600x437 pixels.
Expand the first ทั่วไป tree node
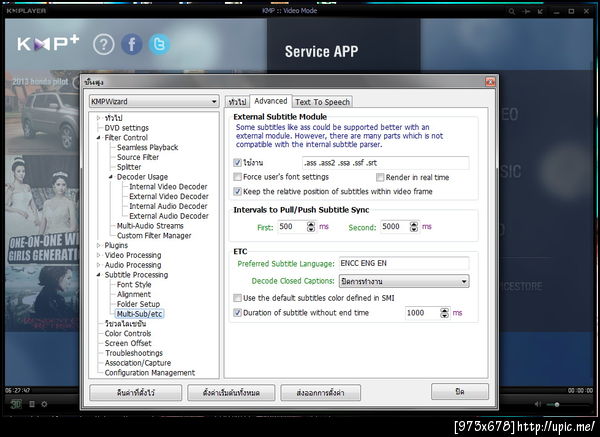98,118
